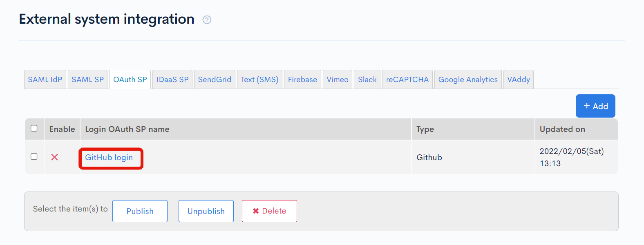Open the Firebase tab
Screen dimensions: 644x245
tap(302, 80)
